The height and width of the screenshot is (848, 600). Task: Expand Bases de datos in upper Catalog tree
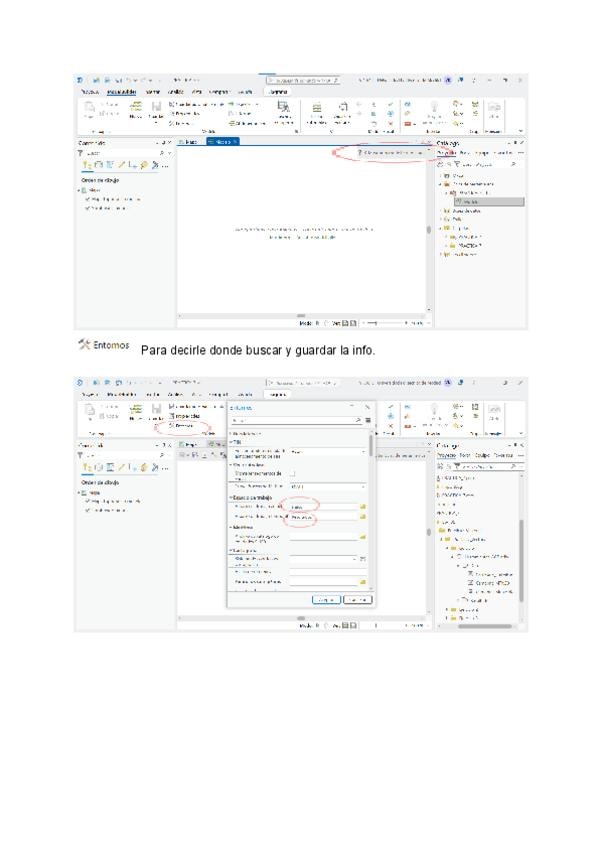(x=440, y=211)
